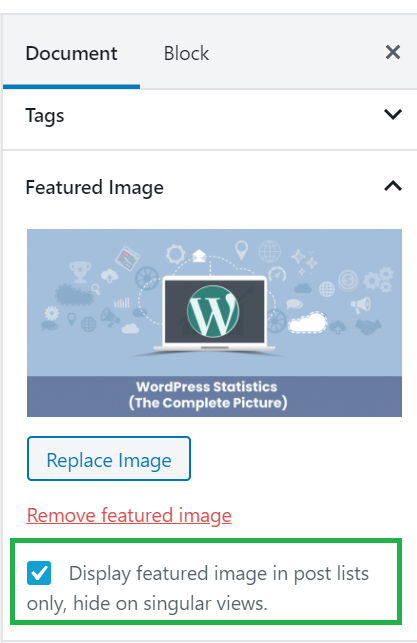Uncheck the display in post lists checkbox
The image size is (417, 643).
tap(39, 573)
